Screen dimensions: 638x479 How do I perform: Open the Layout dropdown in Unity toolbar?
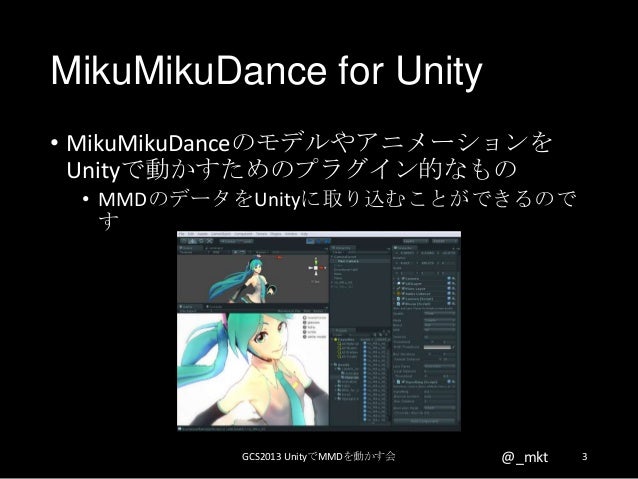pyautogui.click(x=445, y=241)
